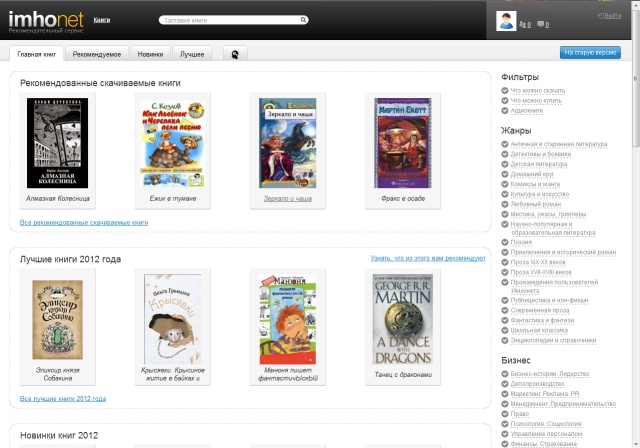Viewport: 640px width, 448px height.
Task: Open the Ежик в тумане book cover
Action: [173, 143]
